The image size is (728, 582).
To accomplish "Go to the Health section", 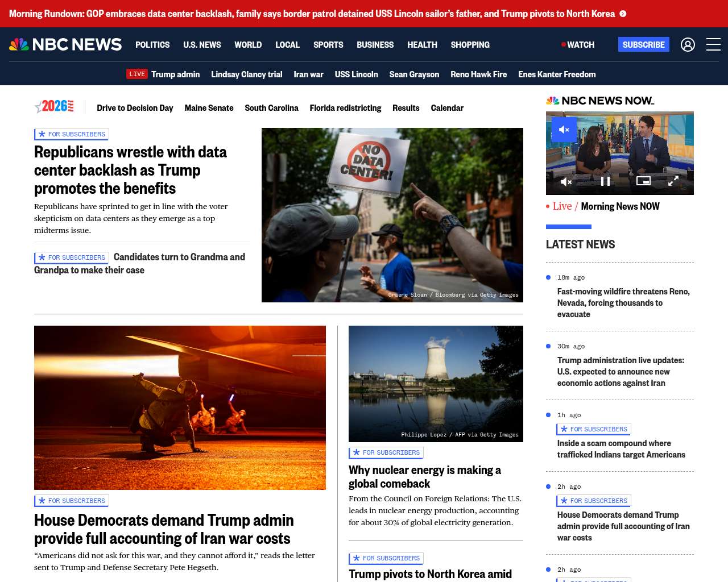I will point(422,44).
